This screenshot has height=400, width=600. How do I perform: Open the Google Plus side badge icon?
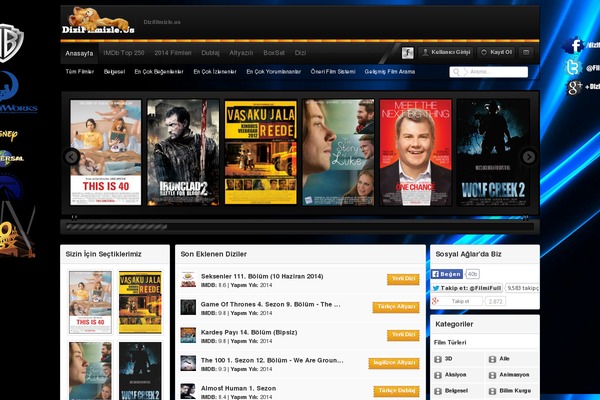coord(575,87)
